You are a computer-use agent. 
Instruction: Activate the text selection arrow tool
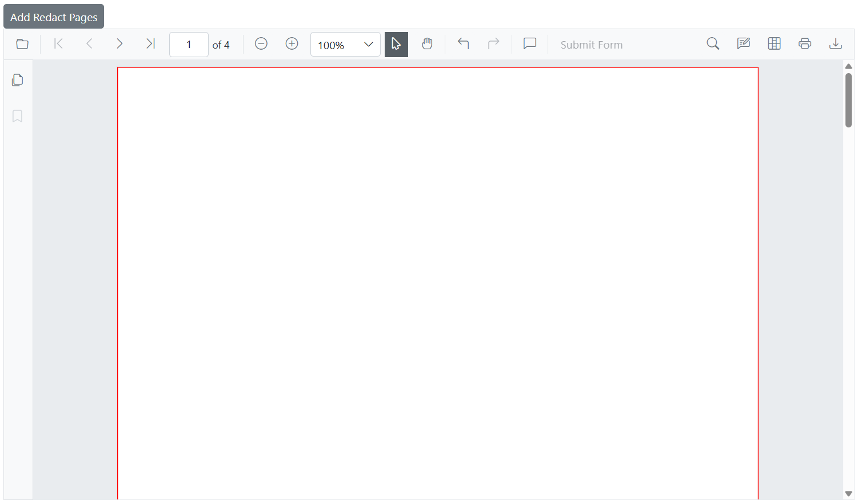click(x=396, y=43)
